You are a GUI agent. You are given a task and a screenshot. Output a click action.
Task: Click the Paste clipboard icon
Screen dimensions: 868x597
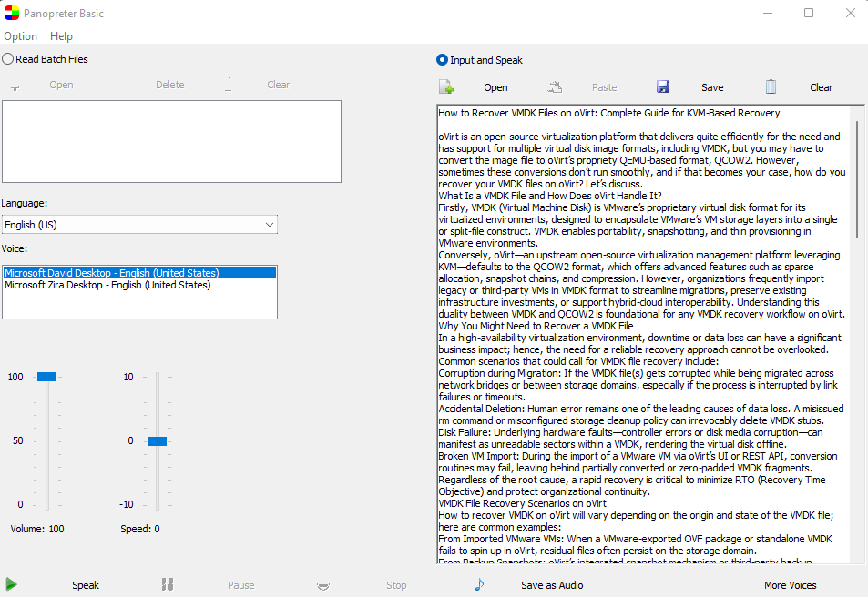tap(555, 86)
